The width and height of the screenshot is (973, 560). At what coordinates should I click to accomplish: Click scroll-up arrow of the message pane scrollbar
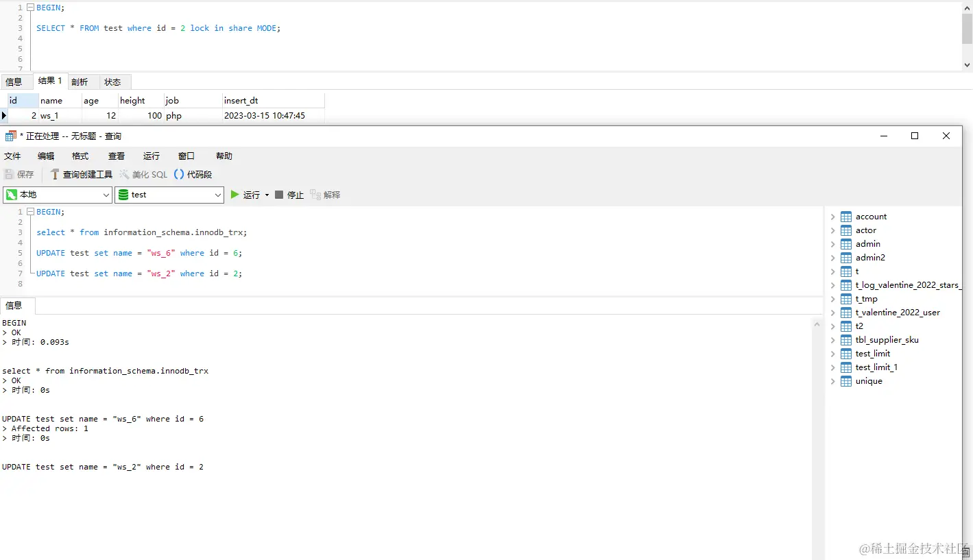pyautogui.click(x=817, y=323)
